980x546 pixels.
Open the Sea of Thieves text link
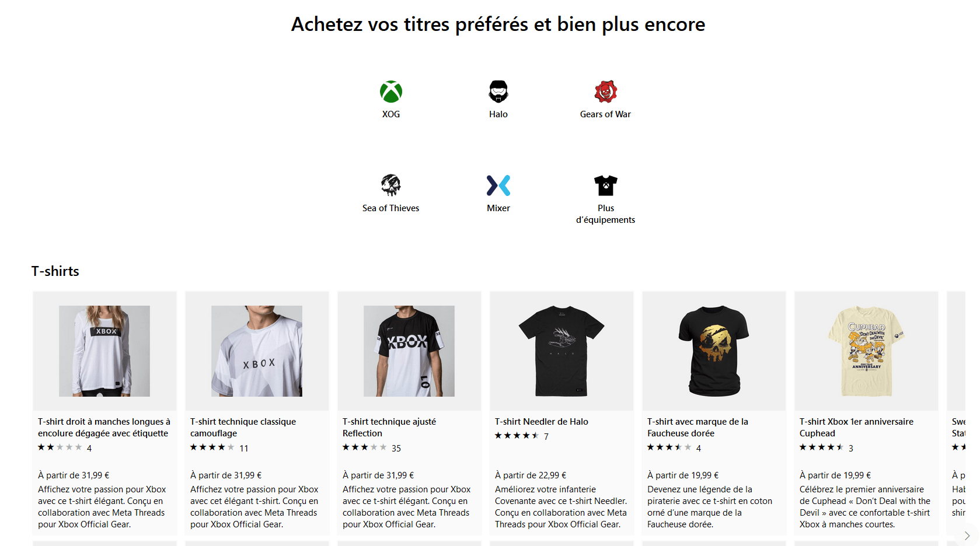coord(390,208)
